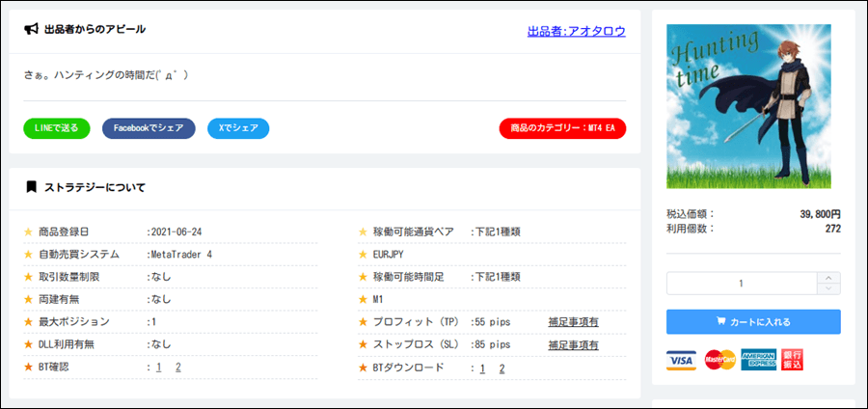Click the star icon beside 取引数量制限
This screenshot has height=409, width=868.
(28, 277)
